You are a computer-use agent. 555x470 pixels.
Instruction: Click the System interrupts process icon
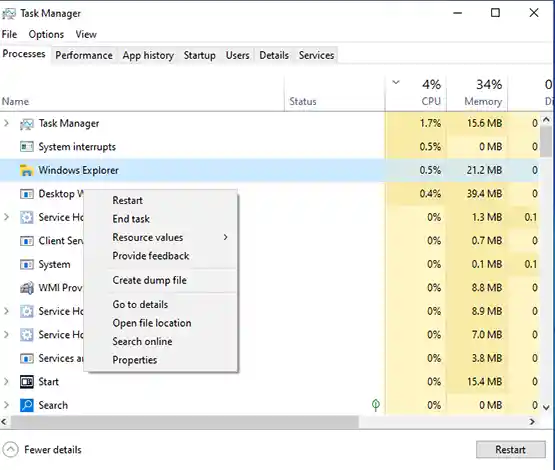pyautogui.click(x=27, y=147)
